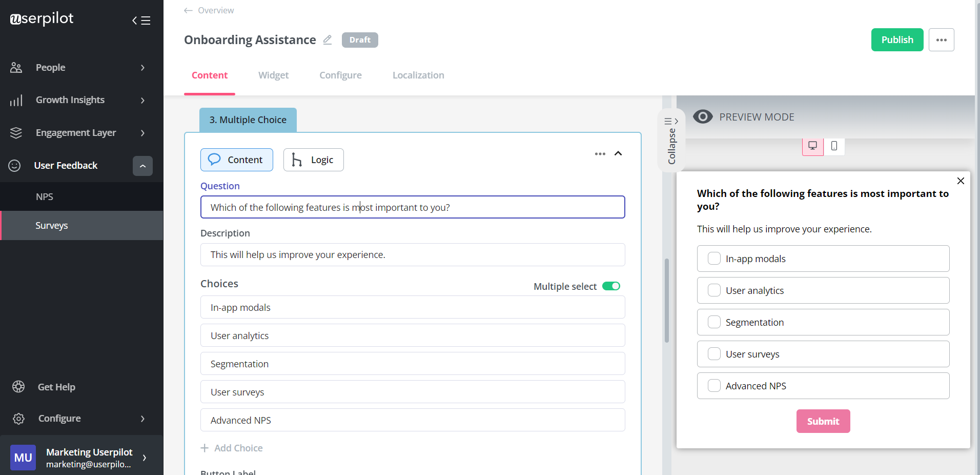980x475 pixels.
Task: Check Segmentation in preview
Action: click(x=714, y=322)
